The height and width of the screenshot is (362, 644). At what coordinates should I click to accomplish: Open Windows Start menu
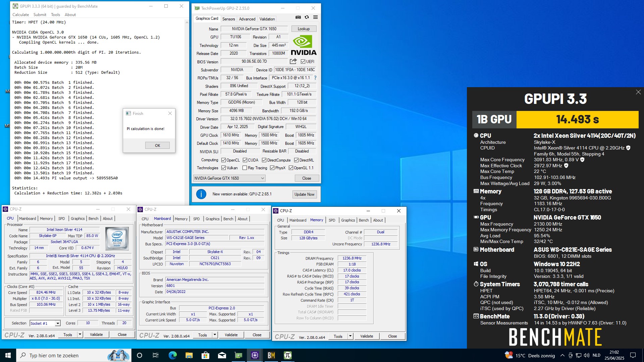(x=8, y=355)
